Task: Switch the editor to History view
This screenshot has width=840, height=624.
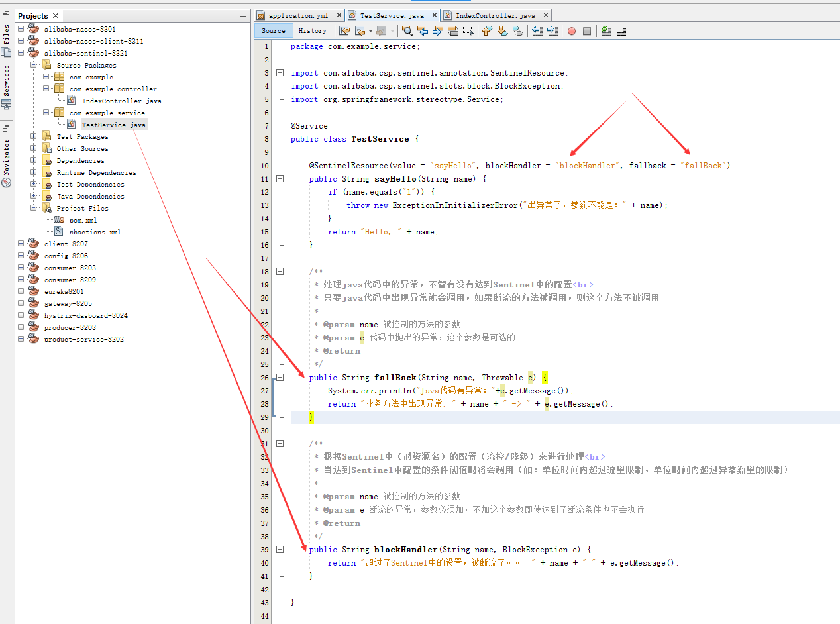Action: point(313,30)
